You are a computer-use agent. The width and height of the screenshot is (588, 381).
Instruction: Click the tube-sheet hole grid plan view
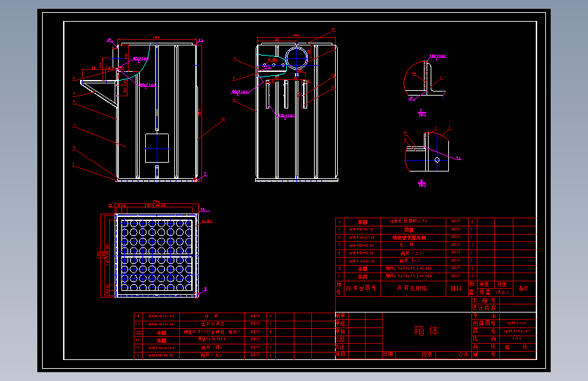coord(157,256)
